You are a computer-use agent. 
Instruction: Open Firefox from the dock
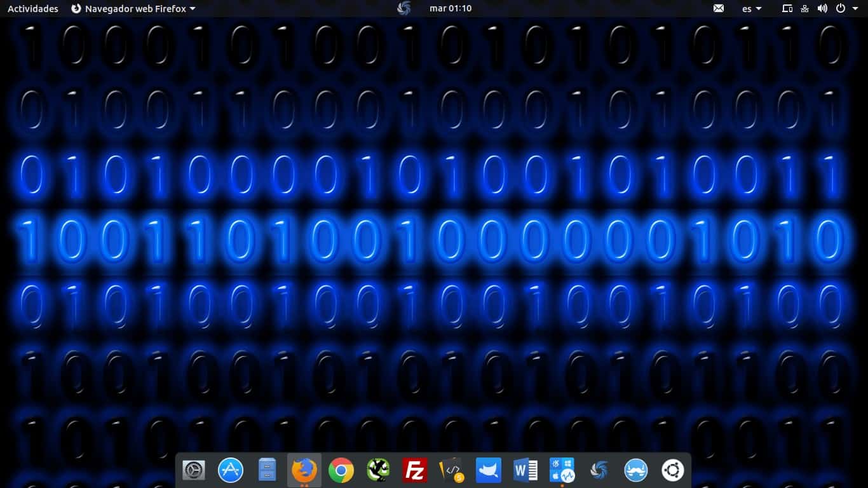[304, 470]
